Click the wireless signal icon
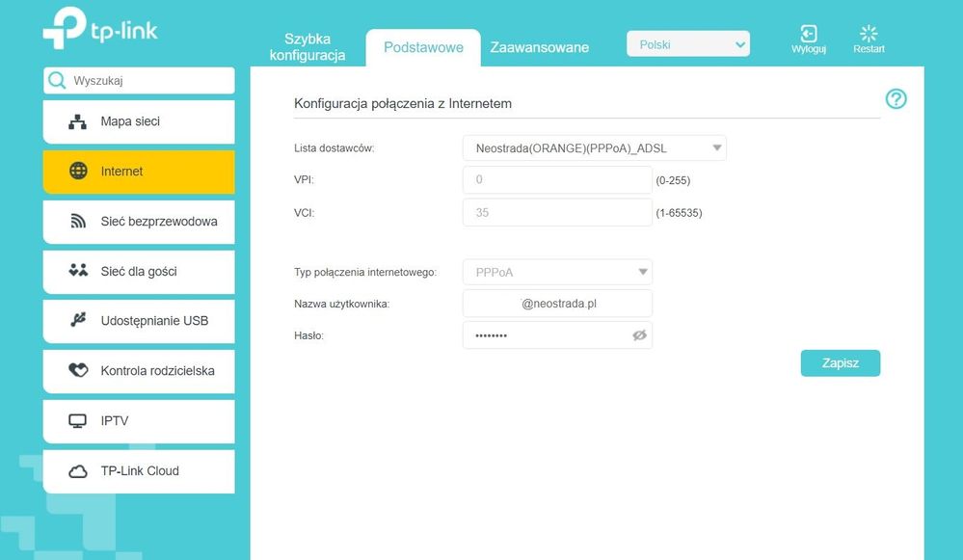Viewport: 963px width, 560px height. click(78, 221)
